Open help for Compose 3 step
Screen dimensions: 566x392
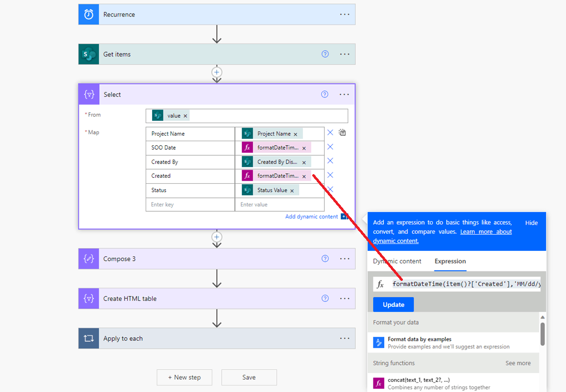325,259
